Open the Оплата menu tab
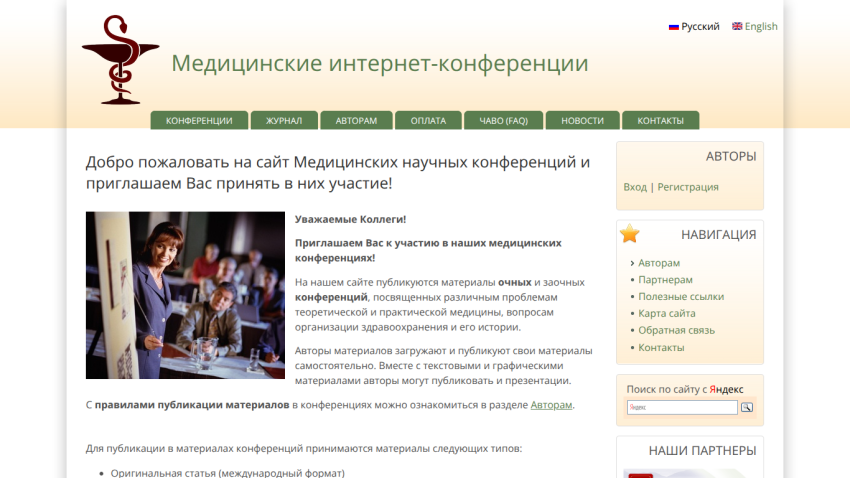The image size is (850, 478). (428, 120)
